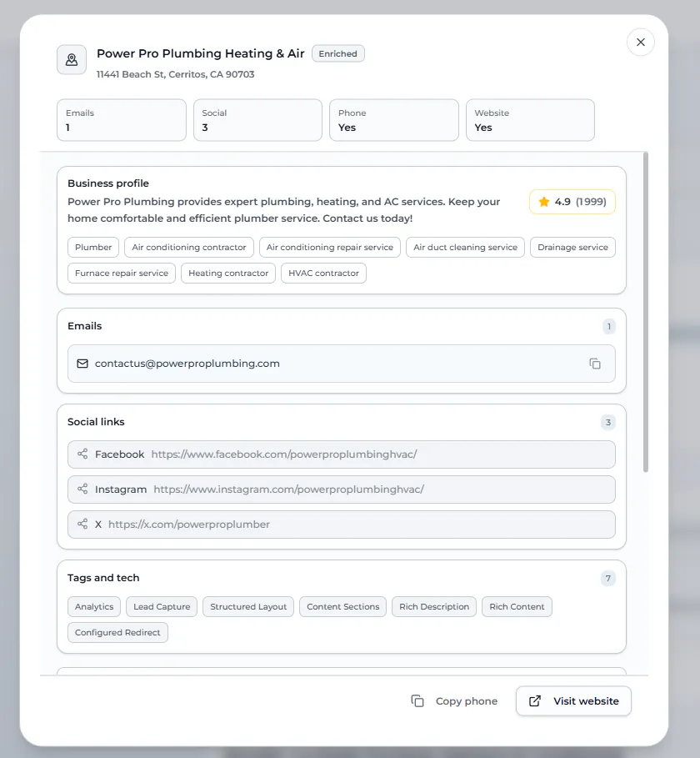Click the Lead Capture tag
Screen dimensions: 700x758
[162, 607]
